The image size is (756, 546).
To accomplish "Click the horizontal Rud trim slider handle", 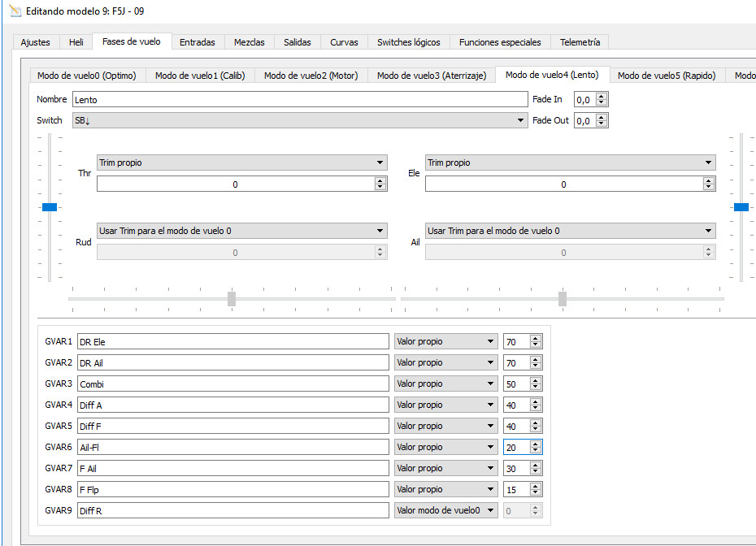I will pos(232,299).
